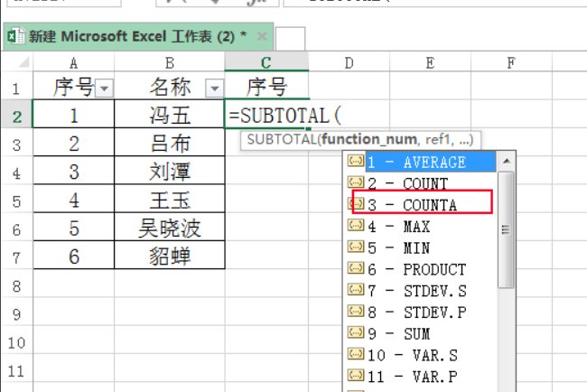Choose 1 - AVERAGE from the function list
587x392 pixels.
431,162
